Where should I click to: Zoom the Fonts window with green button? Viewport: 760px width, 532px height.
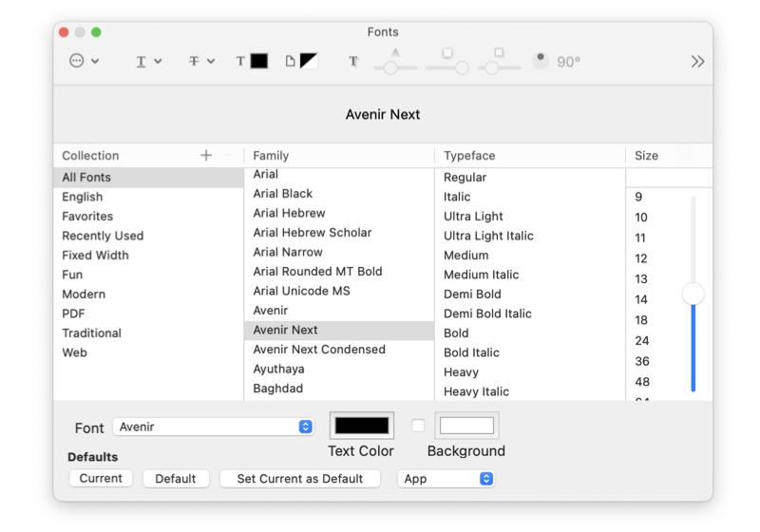click(x=96, y=32)
